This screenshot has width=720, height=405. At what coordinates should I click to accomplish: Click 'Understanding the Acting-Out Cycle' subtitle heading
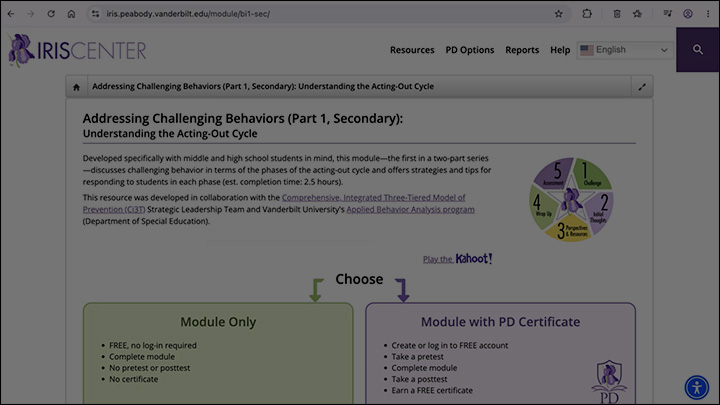pyautogui.click(x=170, y=134)
